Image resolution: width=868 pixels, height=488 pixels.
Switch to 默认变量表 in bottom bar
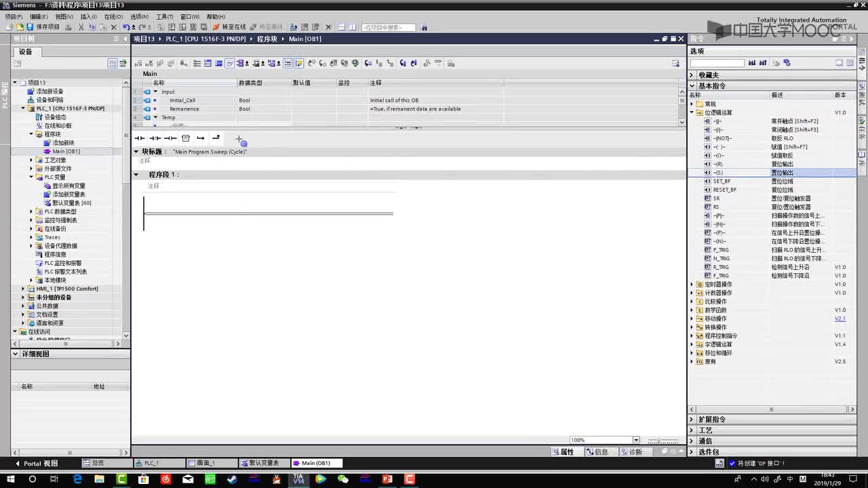[x=264, y=464]
